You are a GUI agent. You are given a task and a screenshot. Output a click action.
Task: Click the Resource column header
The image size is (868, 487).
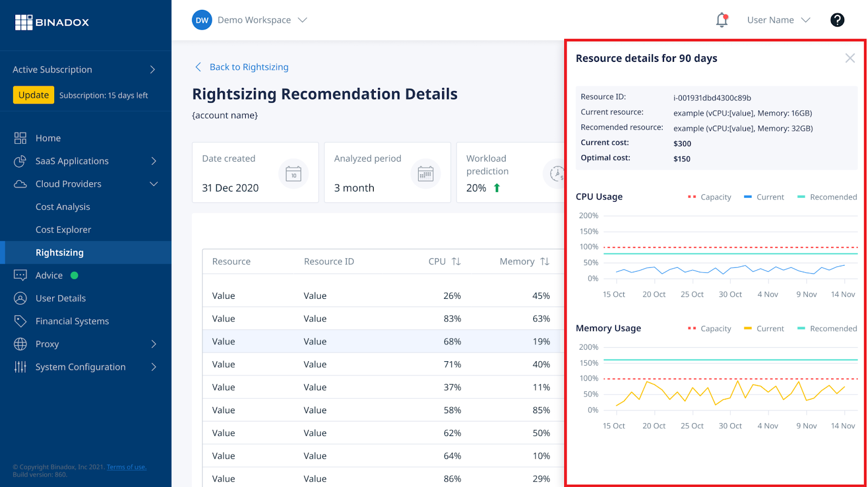point(231,261)
